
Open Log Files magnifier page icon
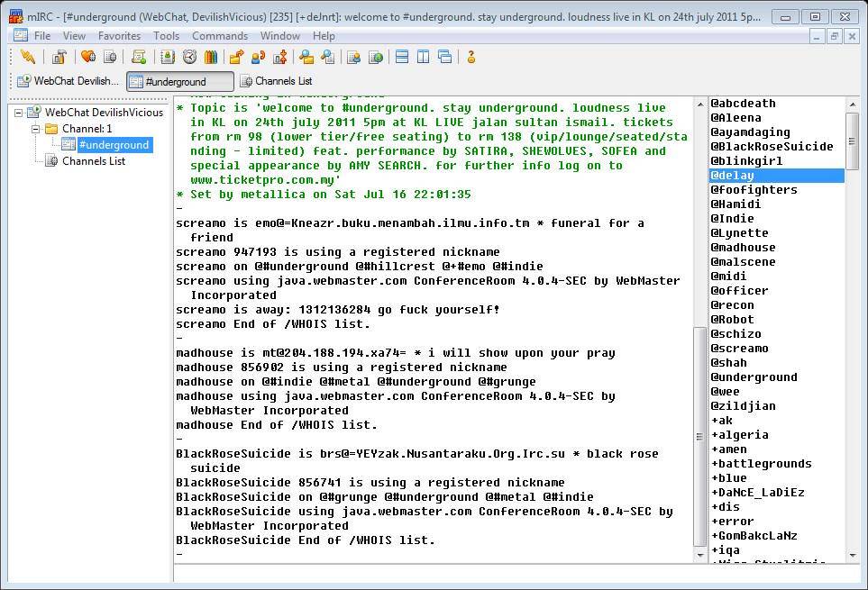coord(328,57)
